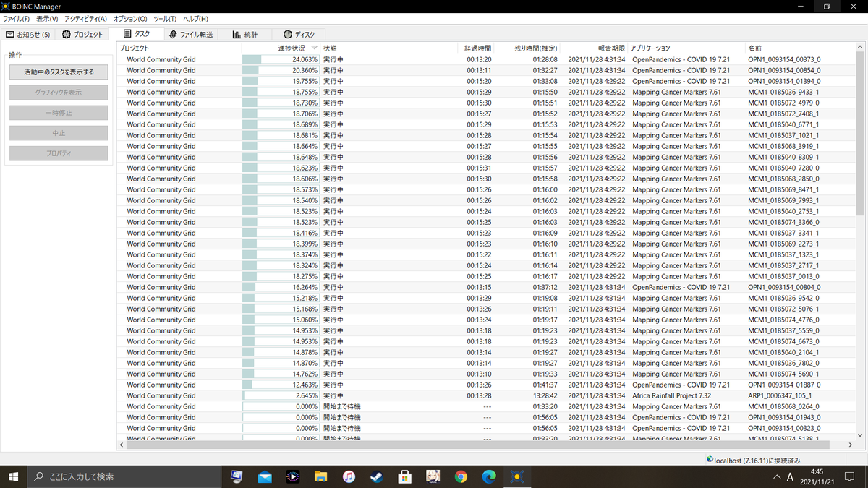The image size is (868, 488).
Task: Sort by the 名前 column header
Action: tap(800, 48)
